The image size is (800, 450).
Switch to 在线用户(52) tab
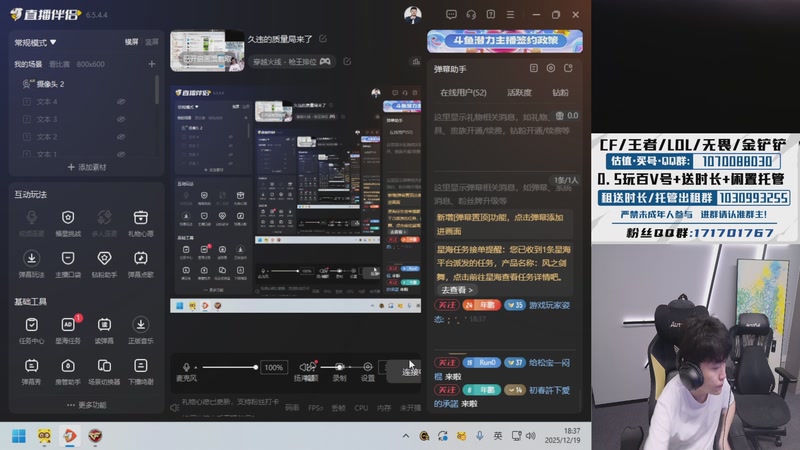coord(463,92)
